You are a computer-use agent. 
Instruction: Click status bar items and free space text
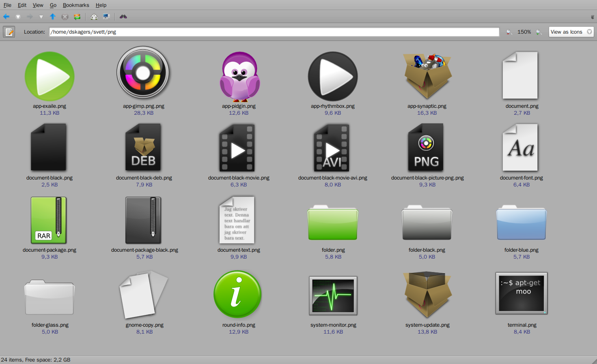(36, 360)
